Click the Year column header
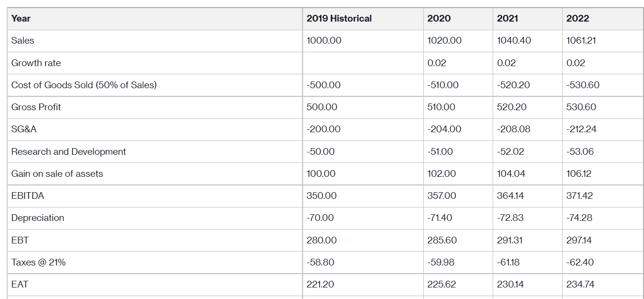 coord(21,19)
